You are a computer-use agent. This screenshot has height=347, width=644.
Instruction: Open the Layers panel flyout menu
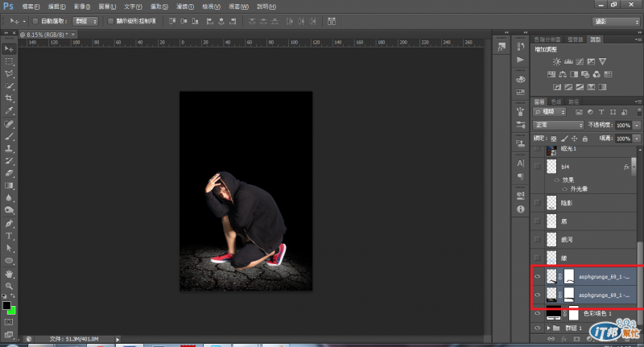[638, 101]
